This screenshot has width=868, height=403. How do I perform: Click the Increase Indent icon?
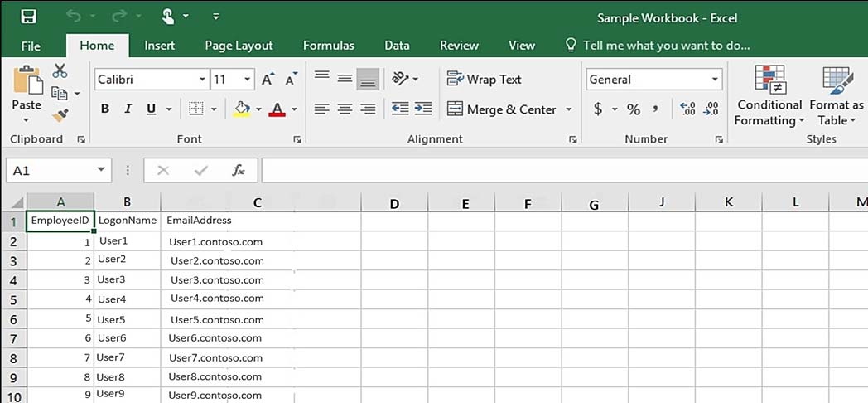click(423, 109)
